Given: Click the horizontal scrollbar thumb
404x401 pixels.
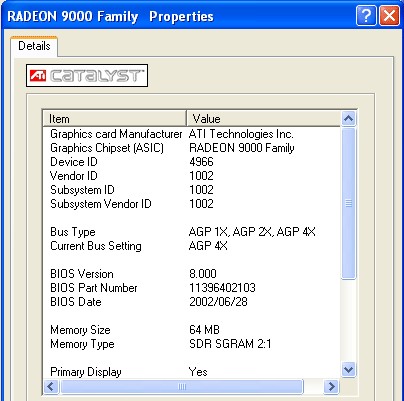Looking at the screenshot, I should tap(182, 386).
